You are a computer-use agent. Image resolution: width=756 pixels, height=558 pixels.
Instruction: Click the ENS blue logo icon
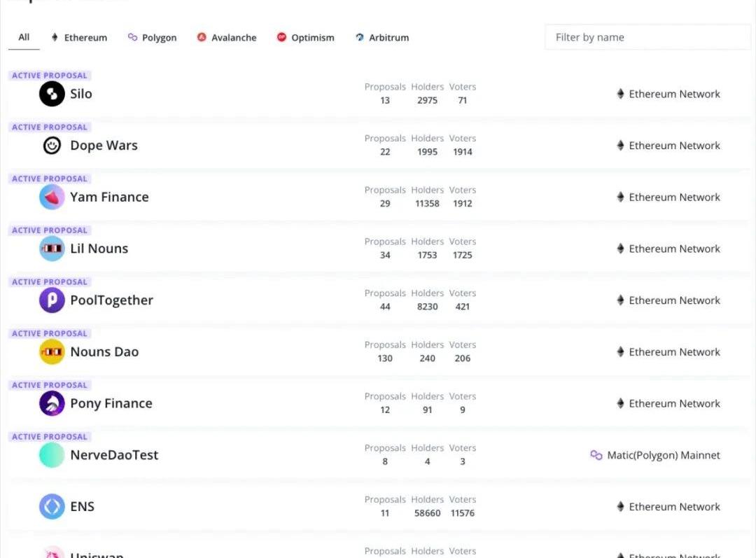52,507
